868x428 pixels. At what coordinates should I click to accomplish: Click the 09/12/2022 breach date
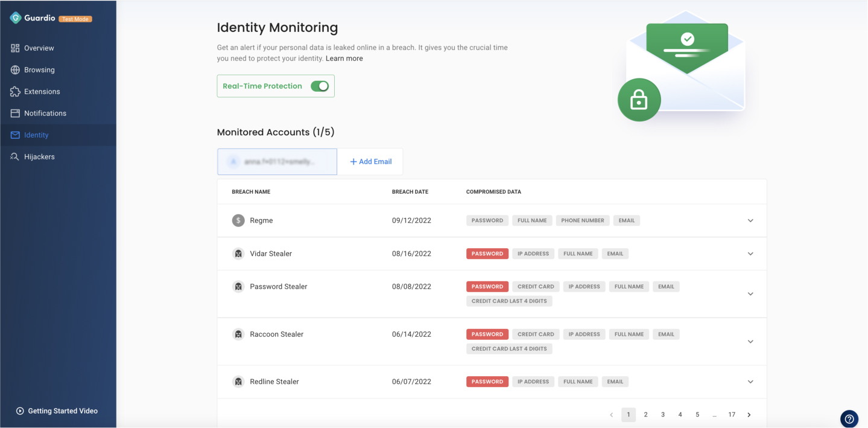411,220
